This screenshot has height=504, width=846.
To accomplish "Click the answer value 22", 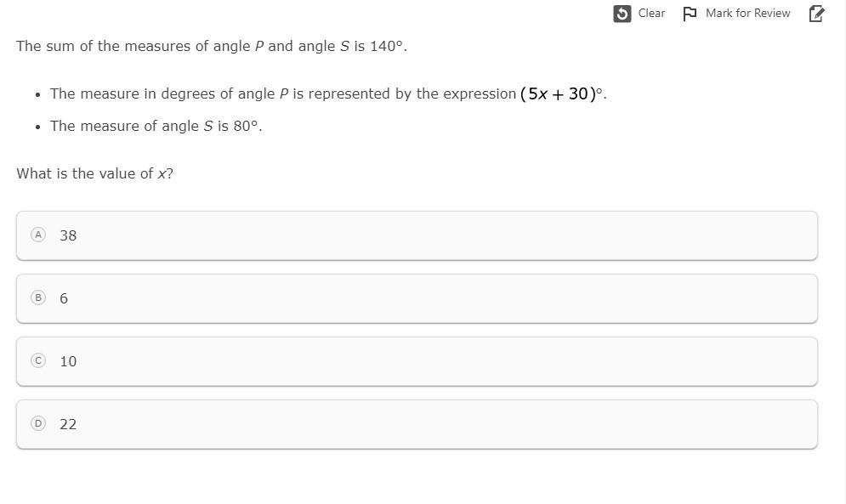I will click(68, 424).
